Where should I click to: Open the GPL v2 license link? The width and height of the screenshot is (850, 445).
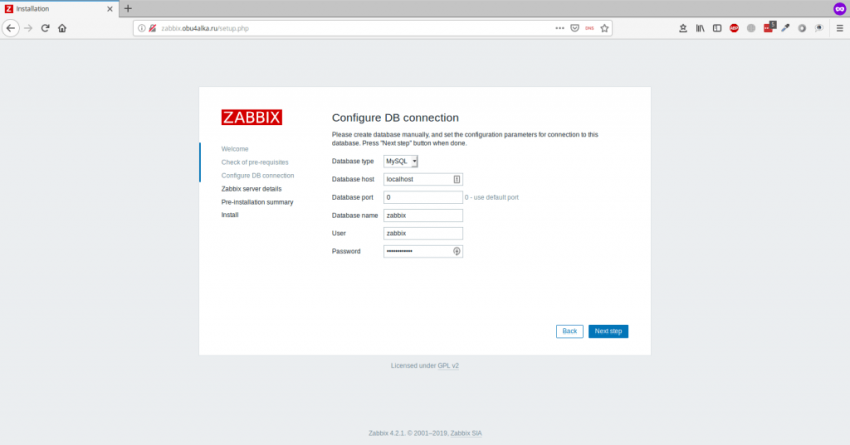[x=448, y=366]
